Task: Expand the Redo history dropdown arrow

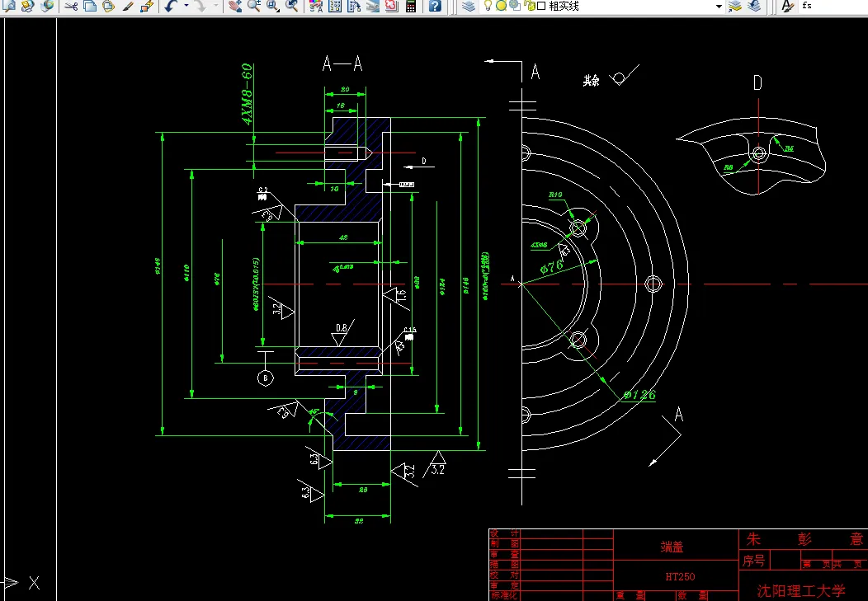Action: point(216,7)
